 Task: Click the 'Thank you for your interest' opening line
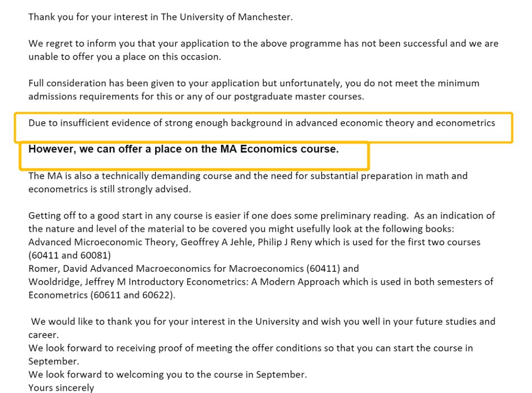161,17
